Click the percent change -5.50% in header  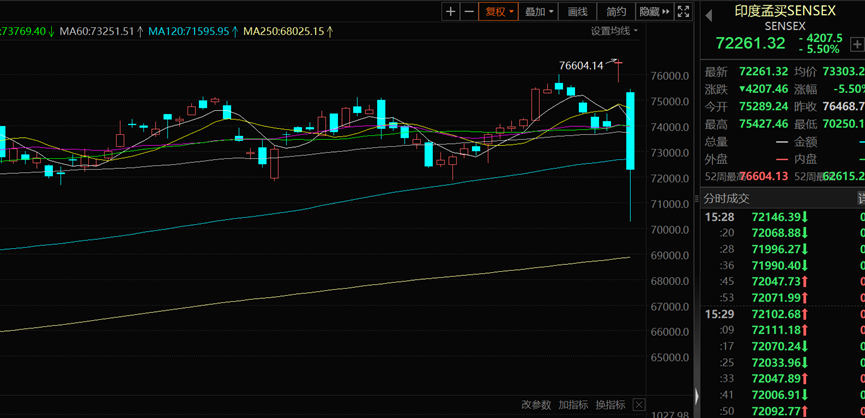[x=819, y=49]
